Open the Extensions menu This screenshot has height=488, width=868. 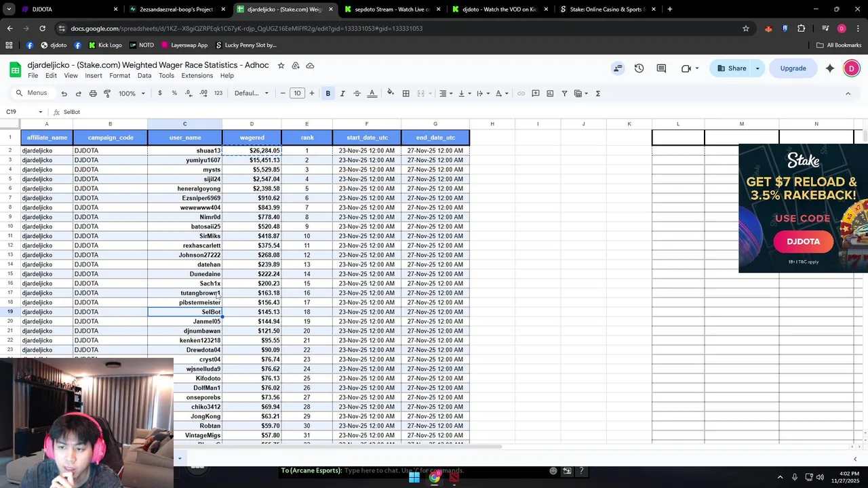point(197,76)
